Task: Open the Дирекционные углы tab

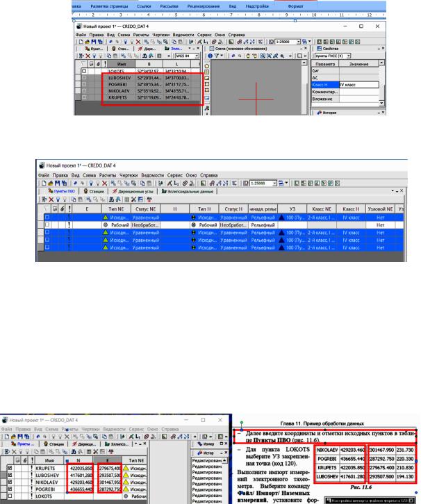Action: click(x=133, y=191)
